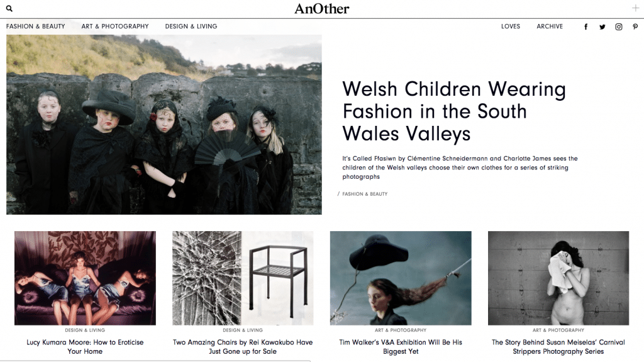Open the Fashion & Beauty menu

(x=36, y=26)
